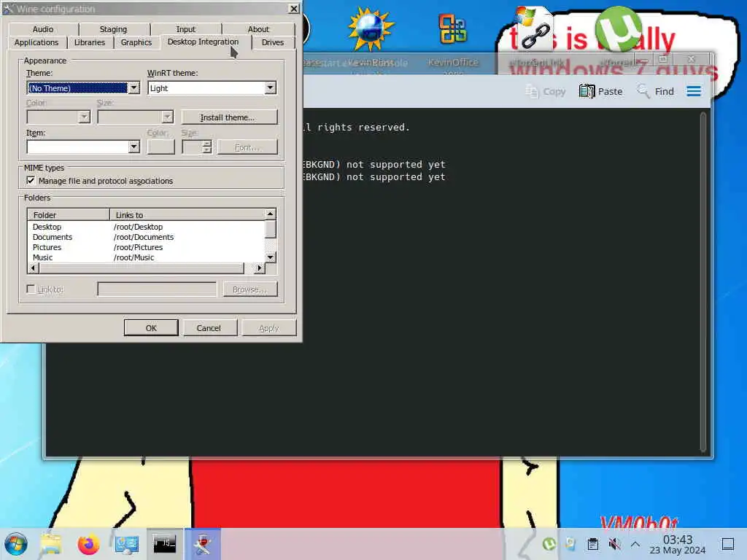
Task: Click the Wine configuration title icon
Action: 7,9
